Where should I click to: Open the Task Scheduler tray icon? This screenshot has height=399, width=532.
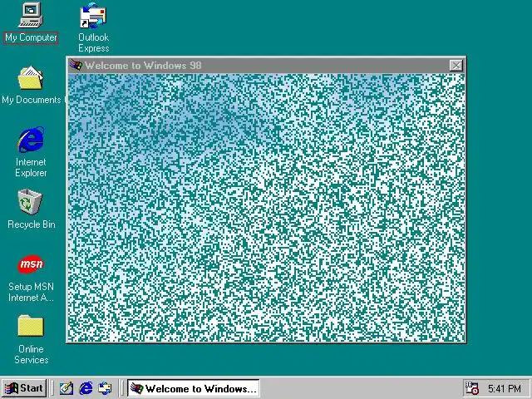click(471, 388)
